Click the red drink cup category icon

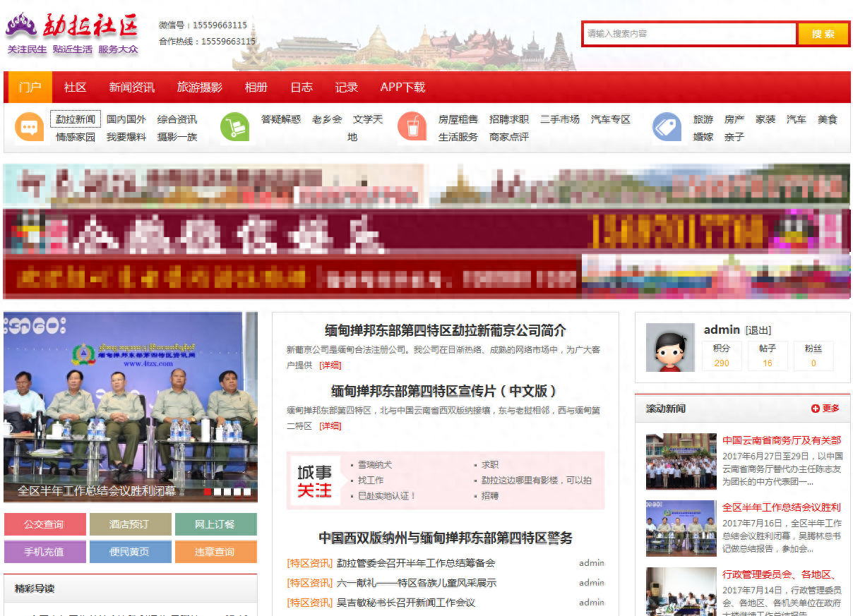412,128
